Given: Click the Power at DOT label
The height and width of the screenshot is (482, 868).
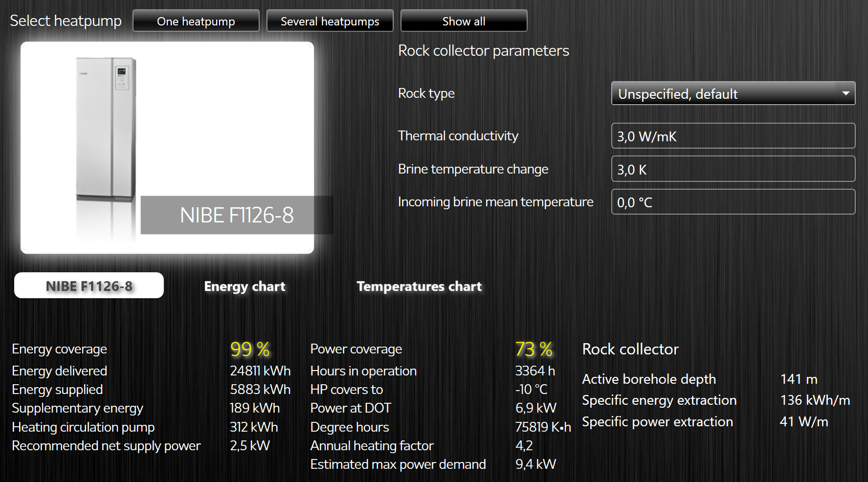Looking at the screenshot, I should [351, 408].
